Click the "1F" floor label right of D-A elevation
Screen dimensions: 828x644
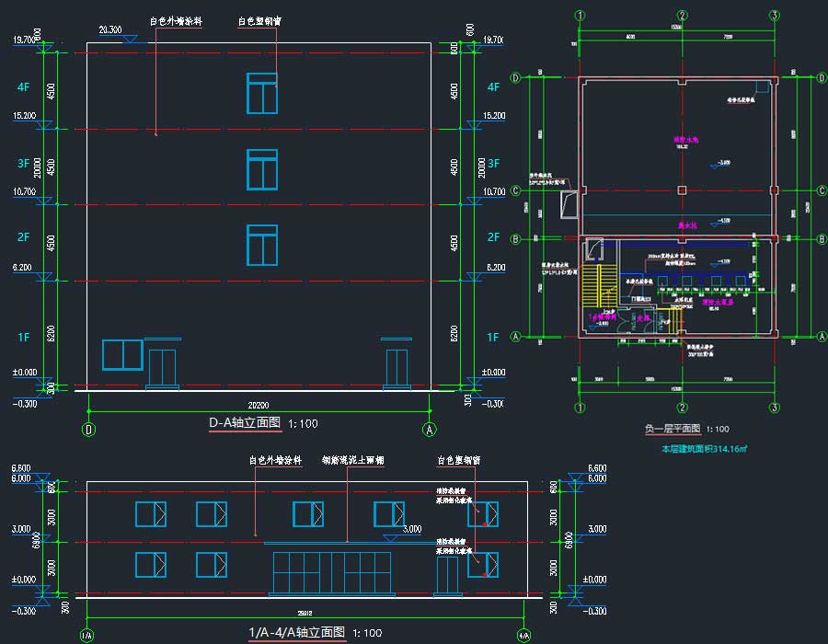[x=493, y=338]
